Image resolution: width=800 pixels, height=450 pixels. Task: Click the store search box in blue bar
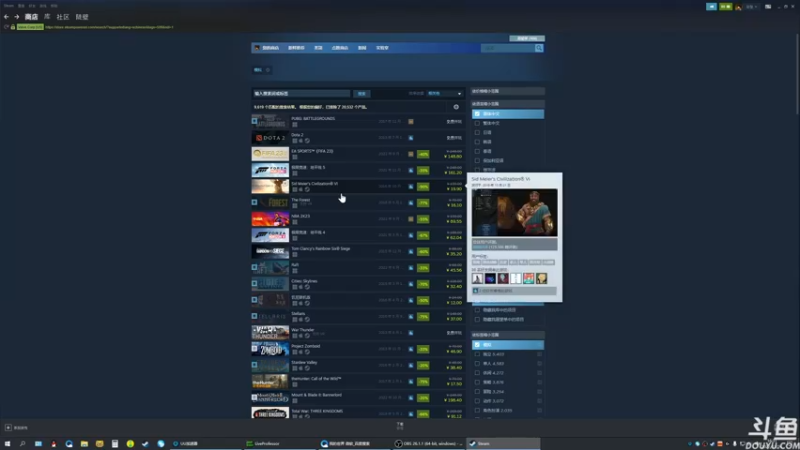(x=508, y=48)
